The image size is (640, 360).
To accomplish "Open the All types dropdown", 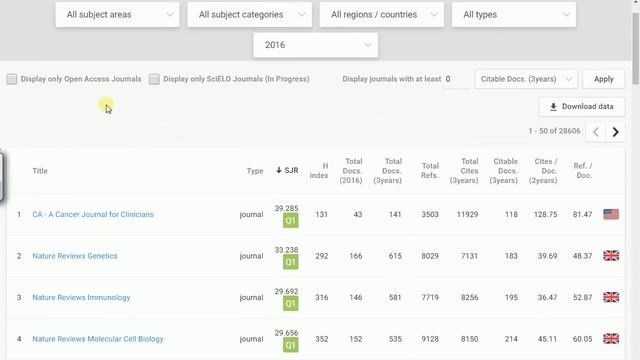I will click(514, 15).
